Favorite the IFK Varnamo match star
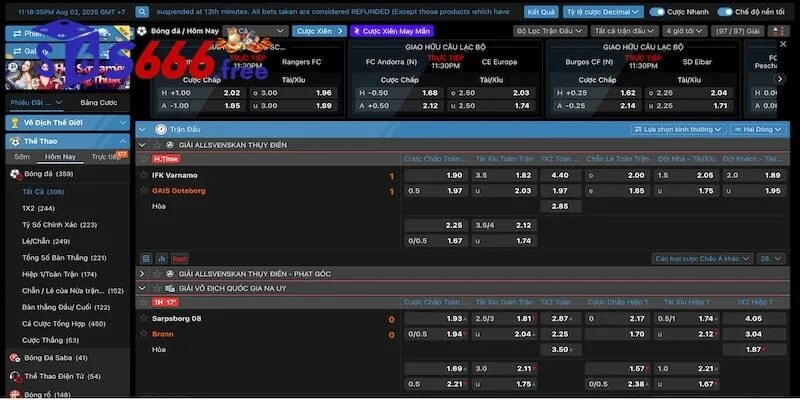 [144, 175]
